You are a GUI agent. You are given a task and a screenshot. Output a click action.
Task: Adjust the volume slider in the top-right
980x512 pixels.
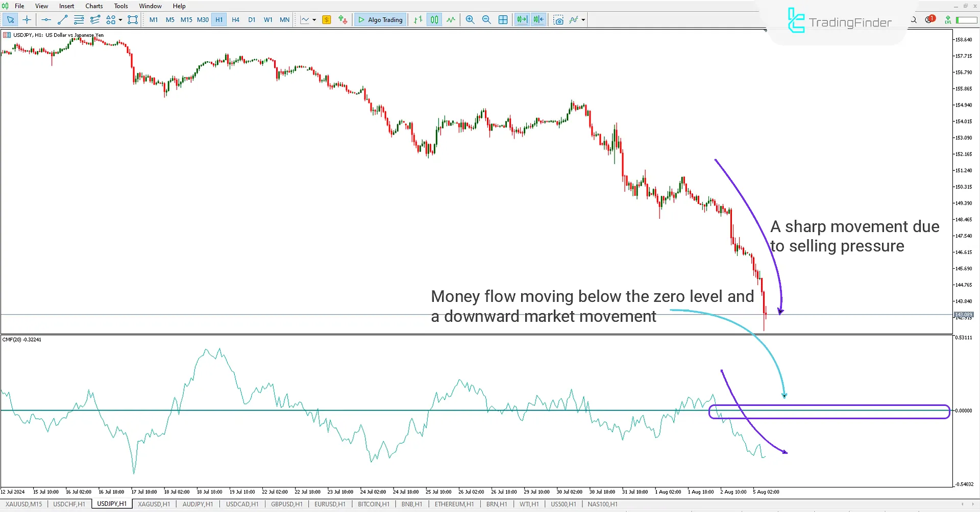(x=966, y=19)
